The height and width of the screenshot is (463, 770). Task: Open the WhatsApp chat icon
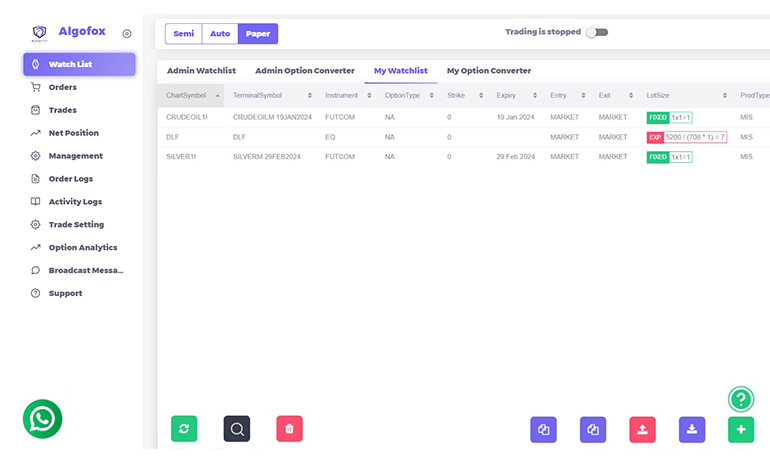[x=42, y=419]
